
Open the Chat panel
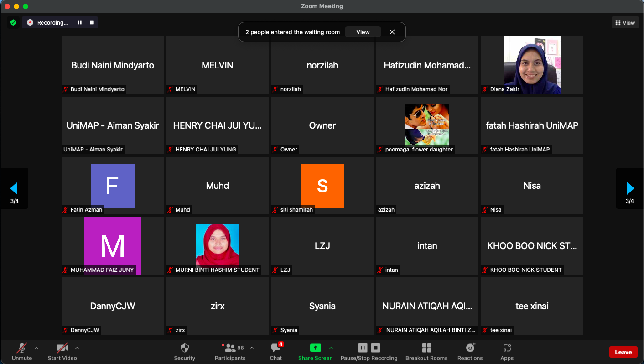pyautogui.click(x=275, y=348)
